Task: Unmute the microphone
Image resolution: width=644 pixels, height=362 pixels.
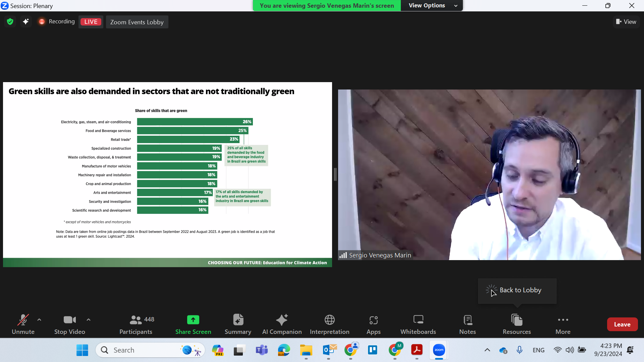Action: (23, 324)
